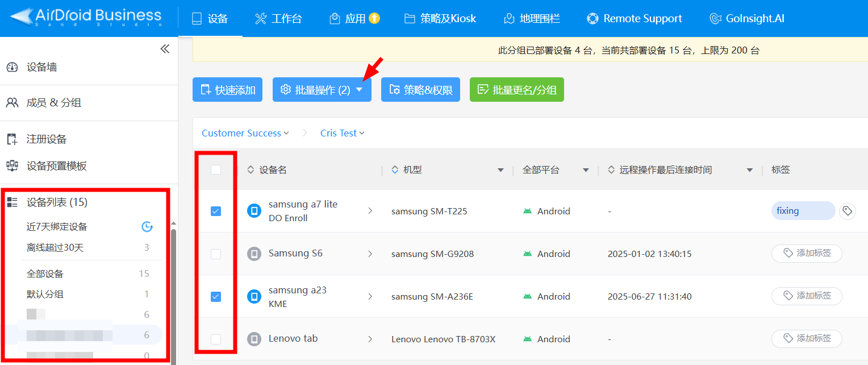The width and height of the screenshot is (868, 365).
Task: Open 设备墙 dashboard icon in sidebar
Action: tap(12, 67)
